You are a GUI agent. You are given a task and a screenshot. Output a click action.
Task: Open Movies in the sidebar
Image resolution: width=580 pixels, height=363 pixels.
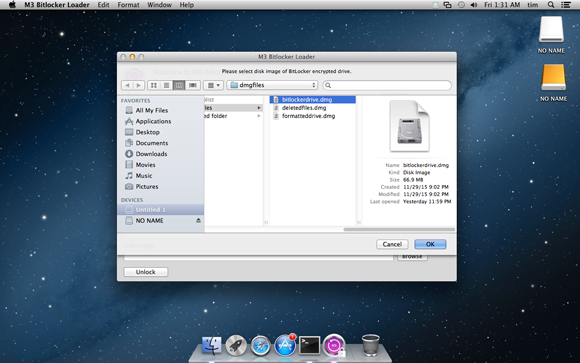coord(145,165)
